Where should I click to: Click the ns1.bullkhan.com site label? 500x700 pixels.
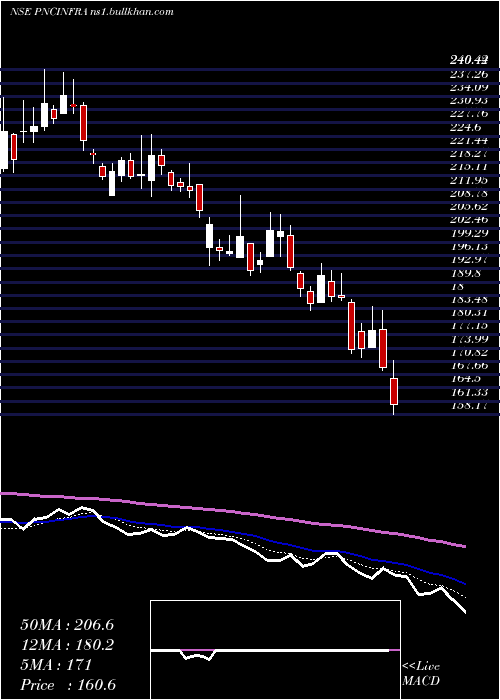click(131, 12)
